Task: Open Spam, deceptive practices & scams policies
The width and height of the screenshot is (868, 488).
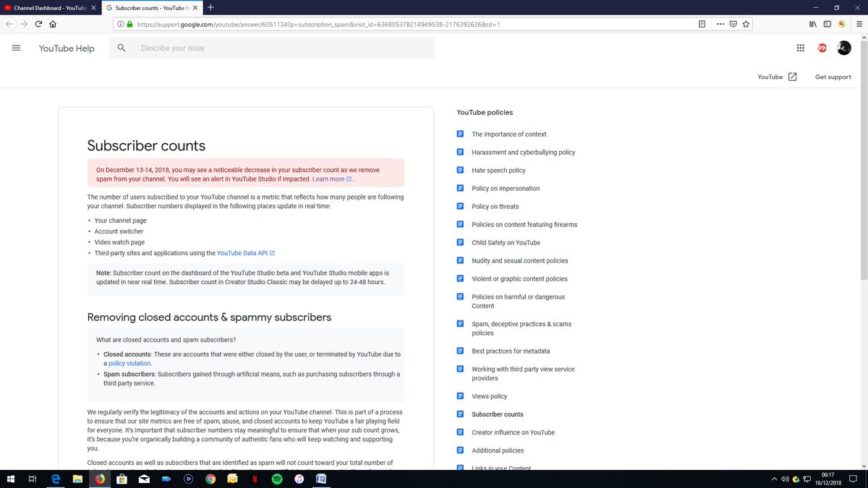Action: [x=522, y=328]
